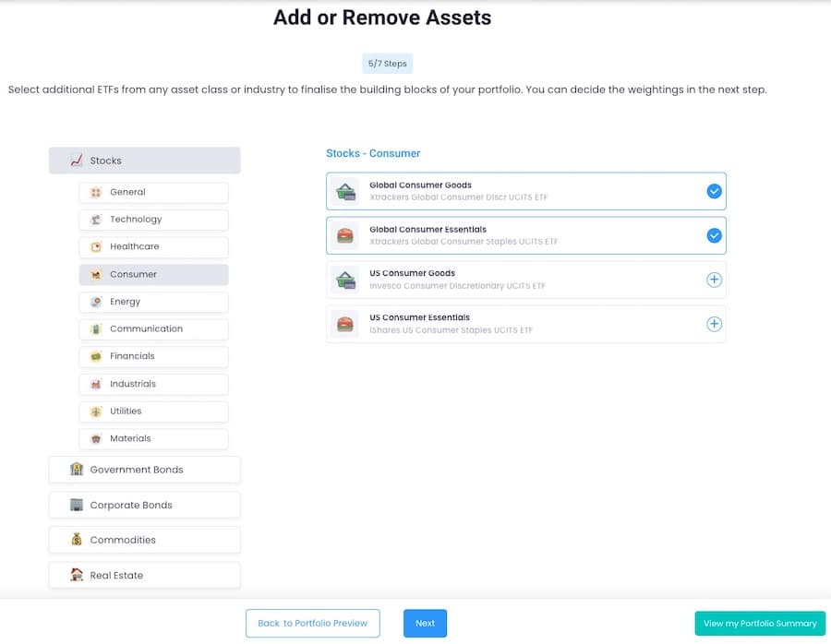
Task: Open the Materials stocks category
Action: (153, 438)
